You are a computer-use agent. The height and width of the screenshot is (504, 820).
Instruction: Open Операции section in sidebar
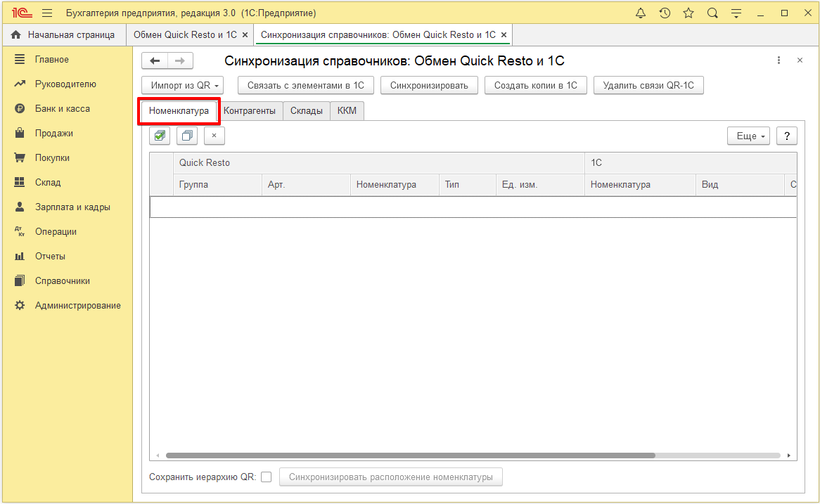[x=67, y=231]
